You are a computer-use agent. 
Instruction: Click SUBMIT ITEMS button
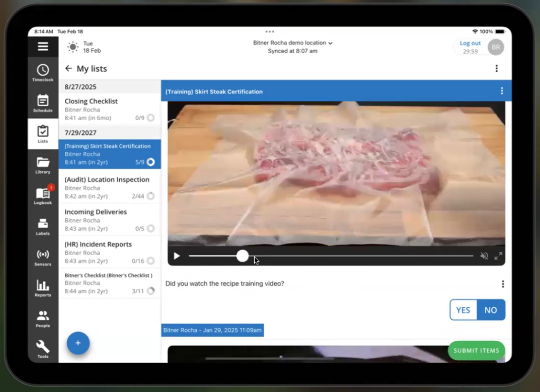(476, 350)
